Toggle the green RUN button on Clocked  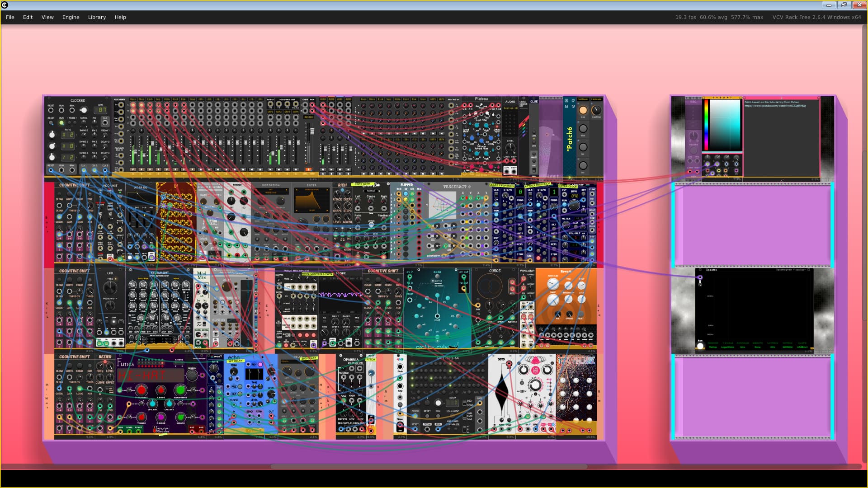[61, 123]
